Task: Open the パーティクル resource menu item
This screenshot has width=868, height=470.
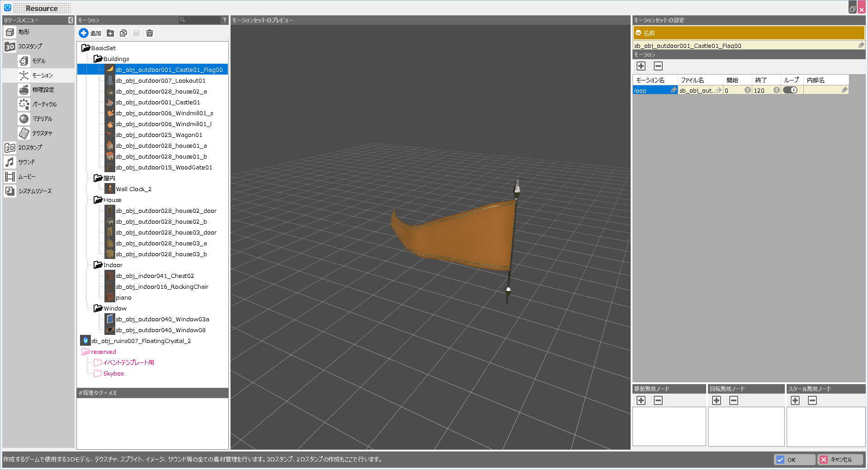Action: pos(44,104)
